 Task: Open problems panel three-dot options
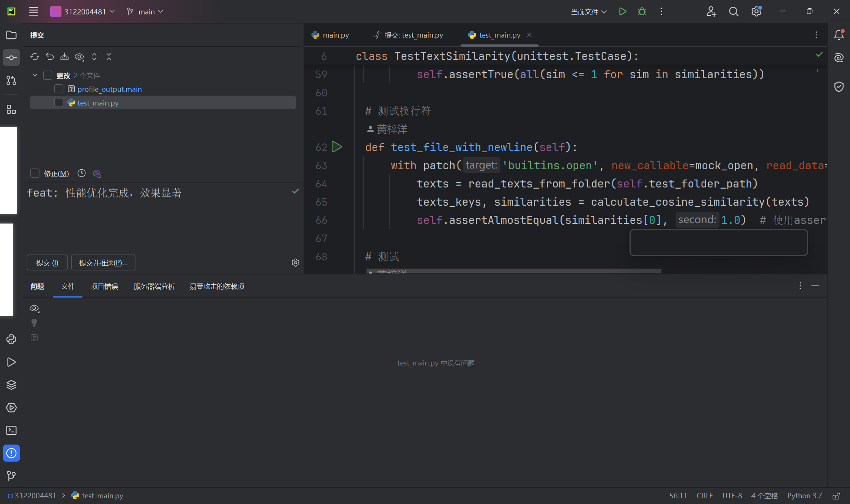[800, 286]
